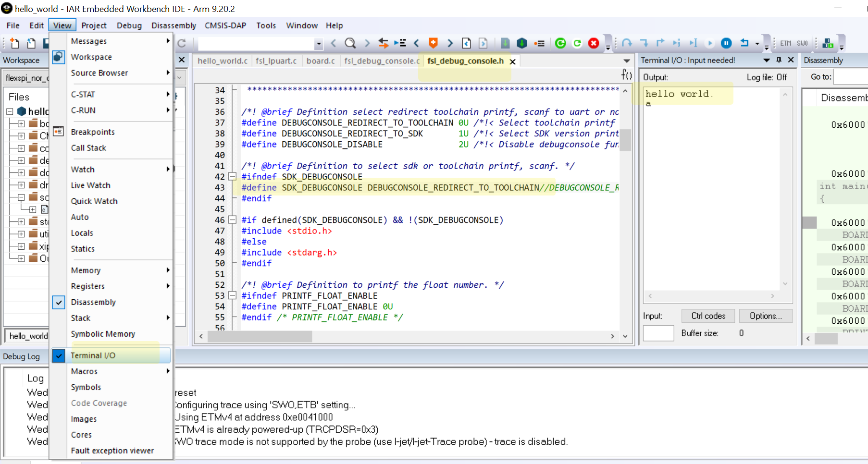Click the Disassembly horizontal scrollbar thumb

[826, 339]
